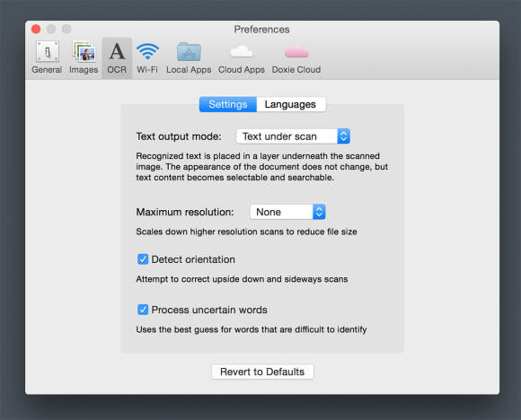Select the OCR letter A icon
The image size is (521, 420).
coord(117,51)
